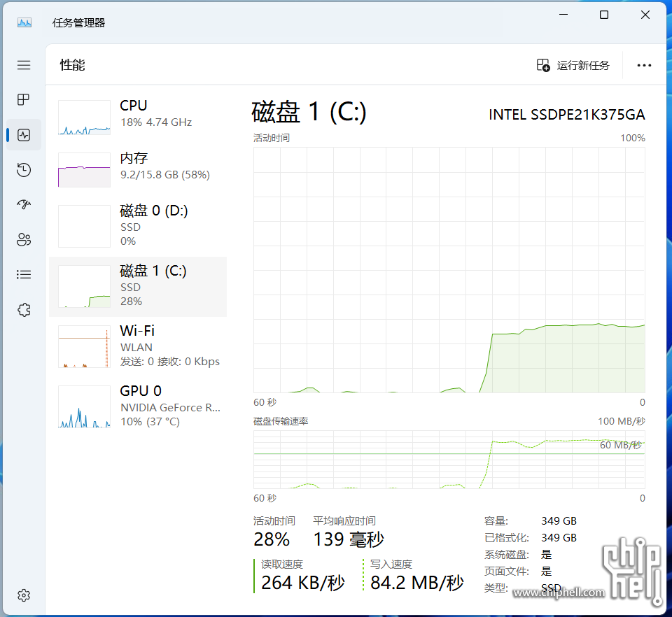Screen dimensions: 672x617
Task: Select the Performance page icon
Action: coord(24,135)
